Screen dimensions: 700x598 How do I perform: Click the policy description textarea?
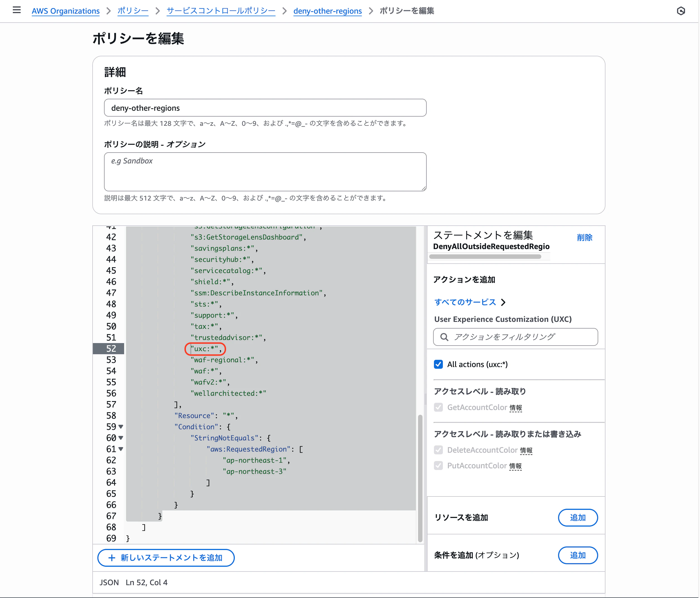[x=265, y=172]
